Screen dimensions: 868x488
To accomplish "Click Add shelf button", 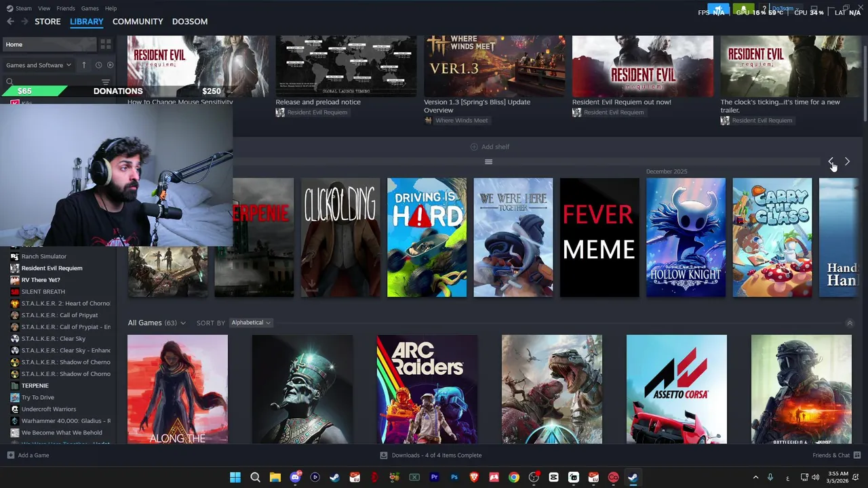I will pos(490,146).
